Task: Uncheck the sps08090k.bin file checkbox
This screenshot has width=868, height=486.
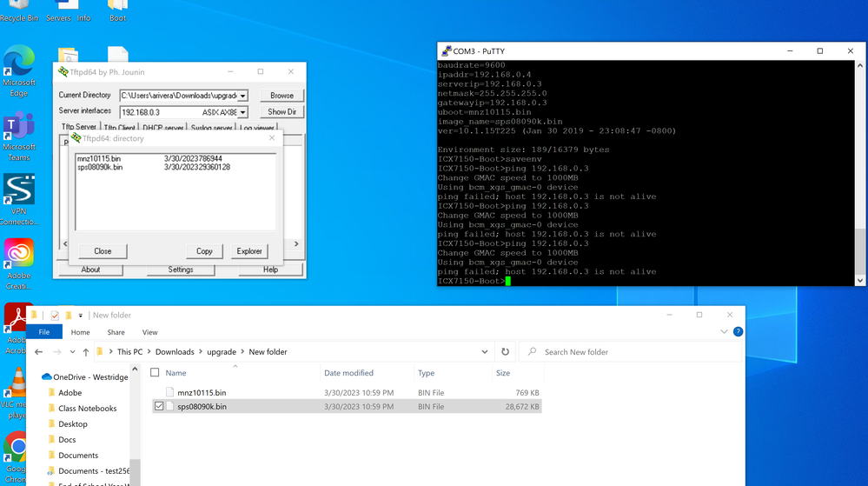Action: coord(158,406)
